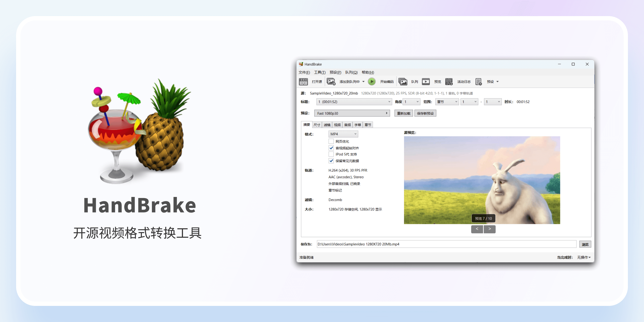Open the Angle (角度) dropdown
644x322 pixels.
coord(411,102)
